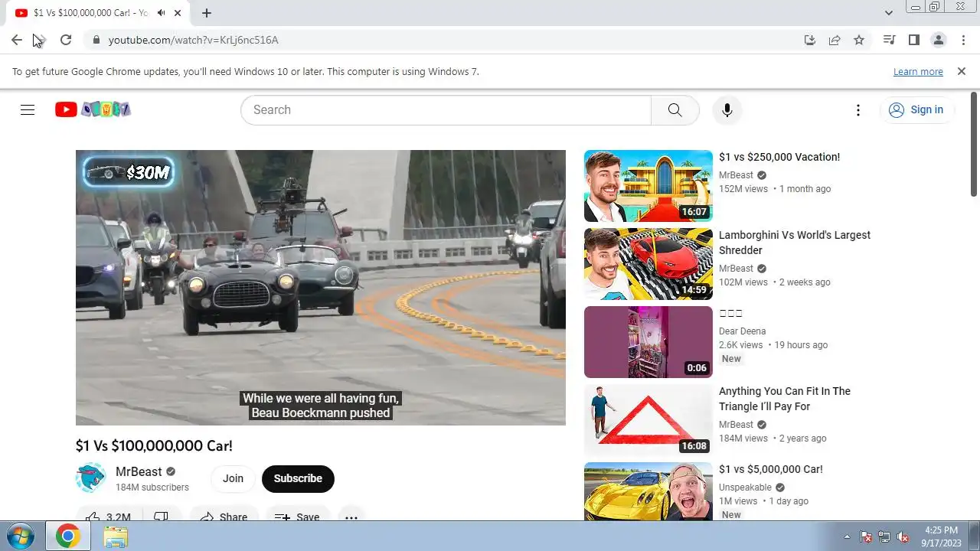
Task: Save the video to a playlist
Action: 297,517
